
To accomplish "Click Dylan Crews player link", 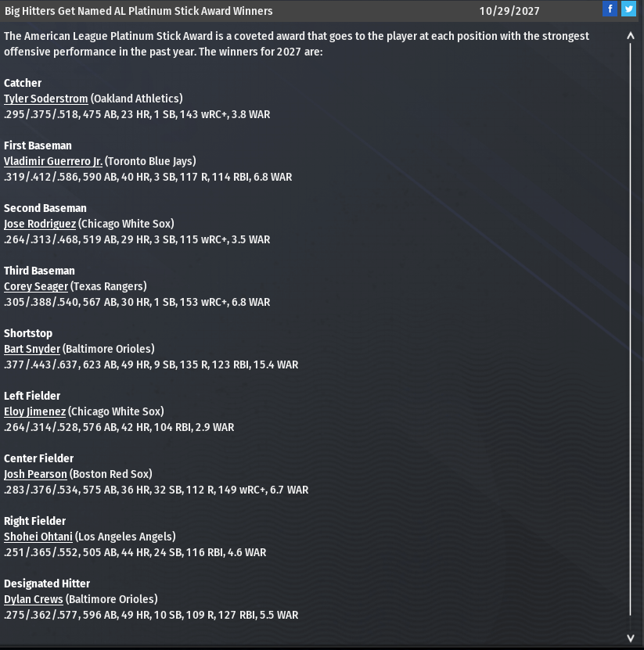I will (x=34, y=599).
